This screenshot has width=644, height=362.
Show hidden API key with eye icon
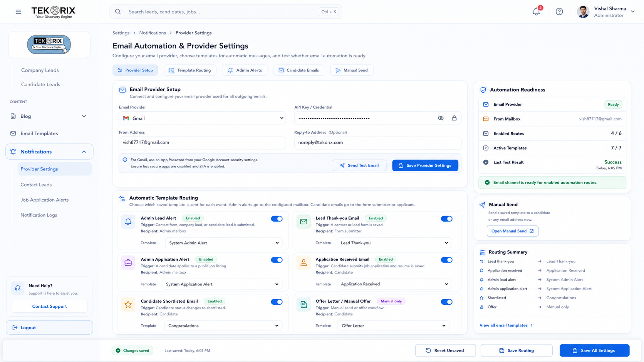441,118
